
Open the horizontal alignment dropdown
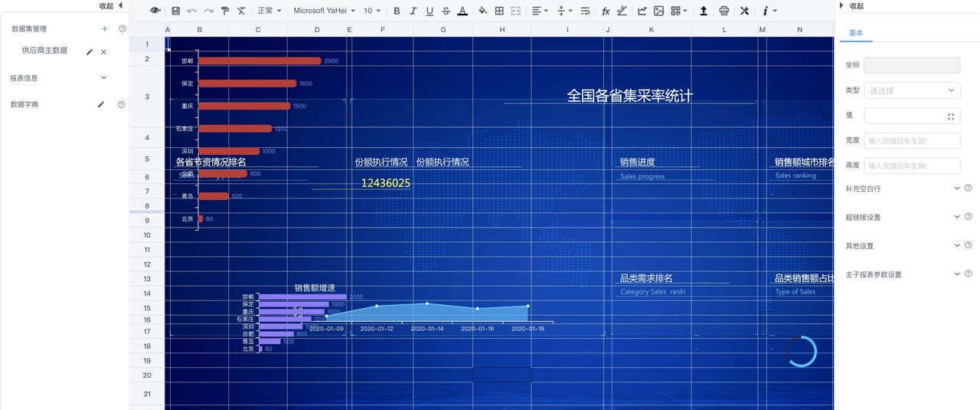[540, 11]
